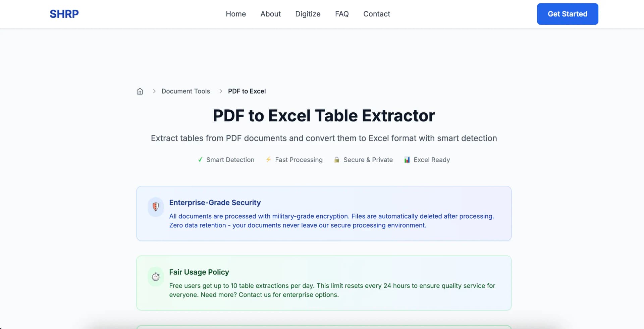Click the Get Started button

point(567,14)
